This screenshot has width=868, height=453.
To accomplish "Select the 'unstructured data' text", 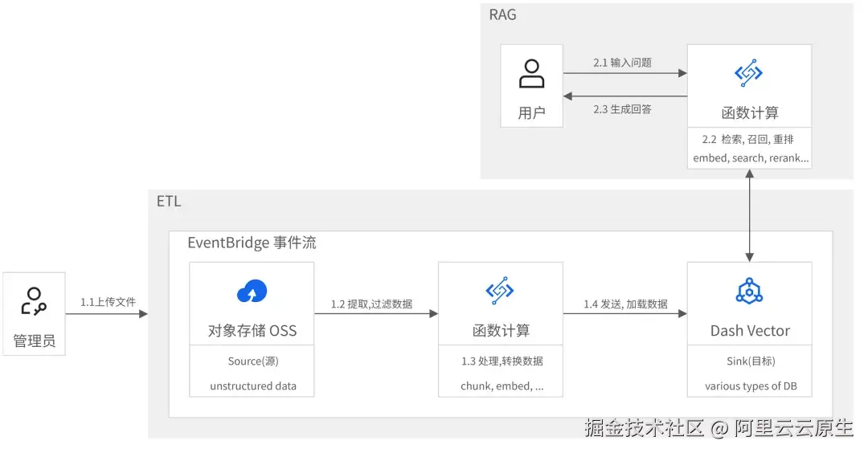I will pyautogui.click(x=253, y=386).
